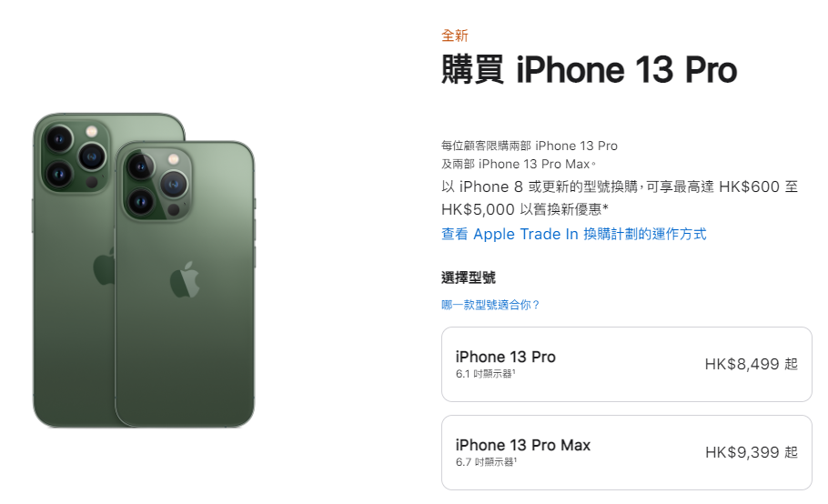Click the green iPhone 13 Pro product image
Viewport: 828px width, 504px height.
[144, 270]
